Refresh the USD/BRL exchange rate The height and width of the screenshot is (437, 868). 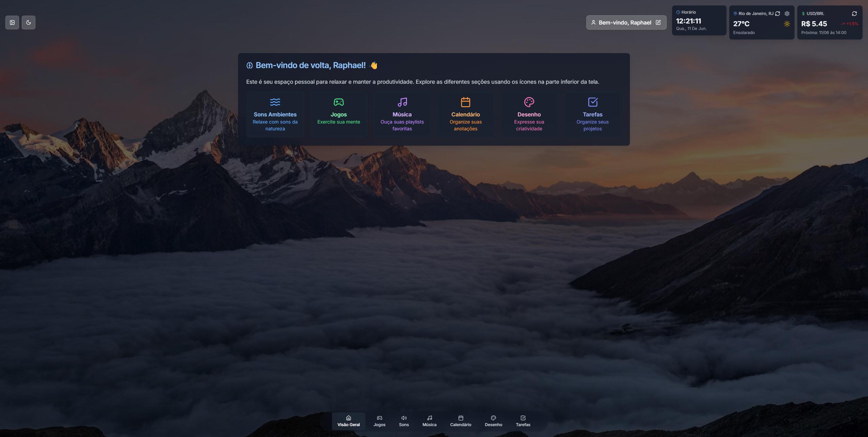click(854, 13)
